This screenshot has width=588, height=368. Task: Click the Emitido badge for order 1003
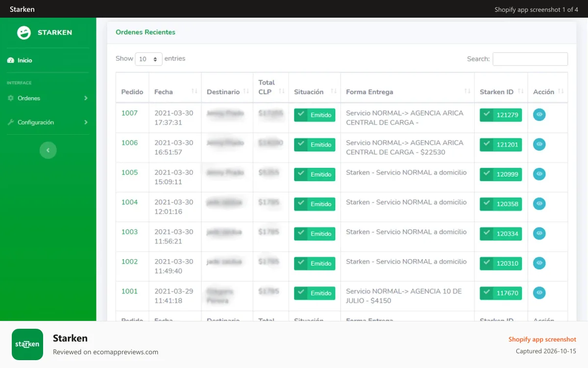(x=315, y=234)
